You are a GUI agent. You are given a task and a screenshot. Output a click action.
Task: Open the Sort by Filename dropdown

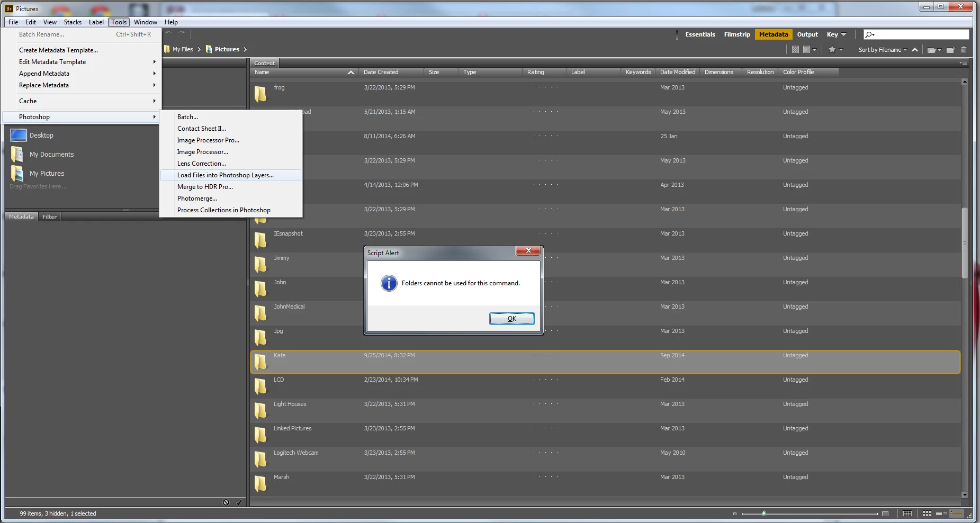pos(883,50)
